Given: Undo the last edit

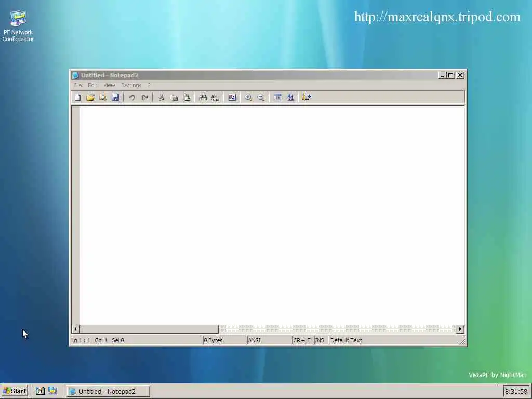Looking at the screenshot, I should 131,97.
